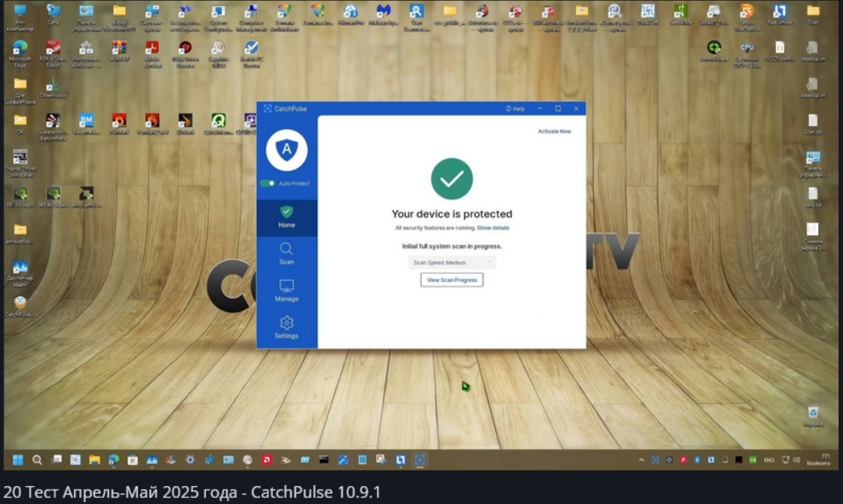Select the PDF-XChange Editor desktop icon
Image resolution: width=843 pixels, height=504 pixels.
(x=53, y=54)
